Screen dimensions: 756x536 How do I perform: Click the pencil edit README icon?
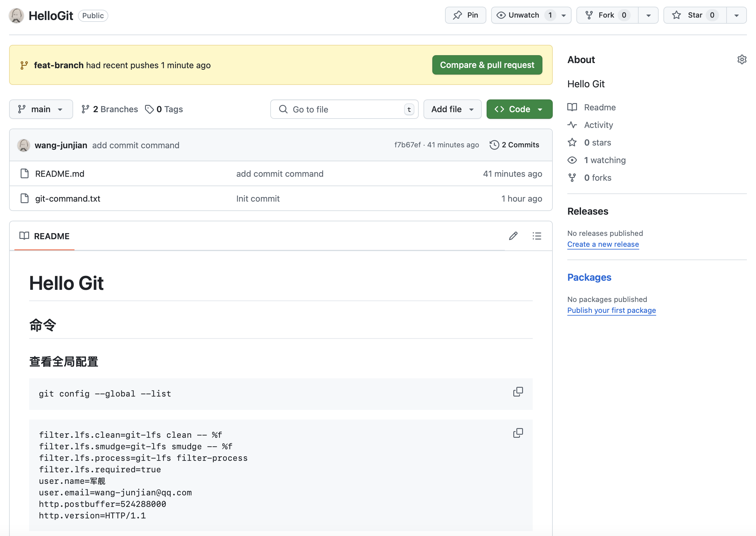(513, 236)
